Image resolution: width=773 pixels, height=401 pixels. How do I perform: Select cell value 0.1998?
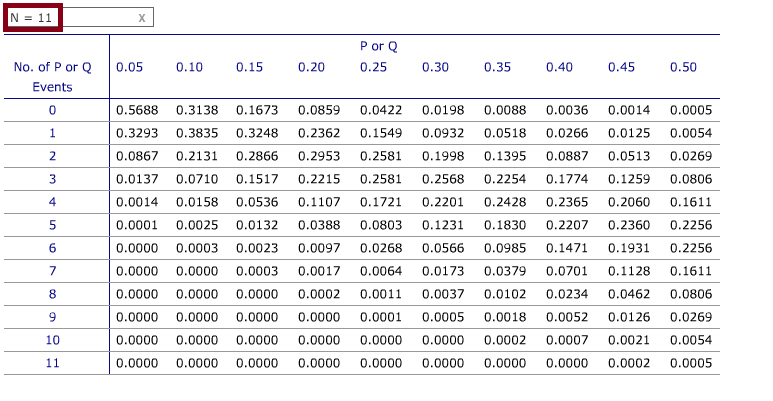(x=443, y=156)
